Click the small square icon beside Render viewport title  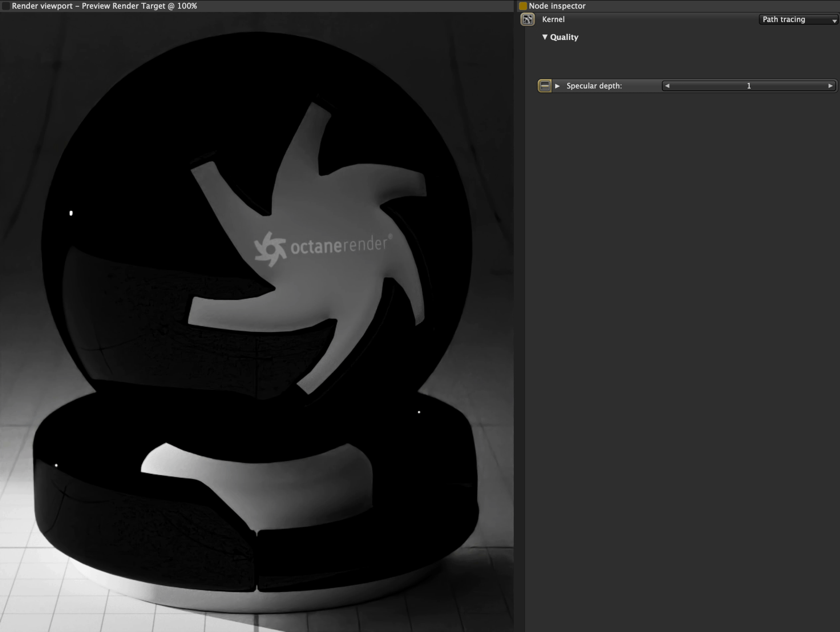tap(6, 6)
